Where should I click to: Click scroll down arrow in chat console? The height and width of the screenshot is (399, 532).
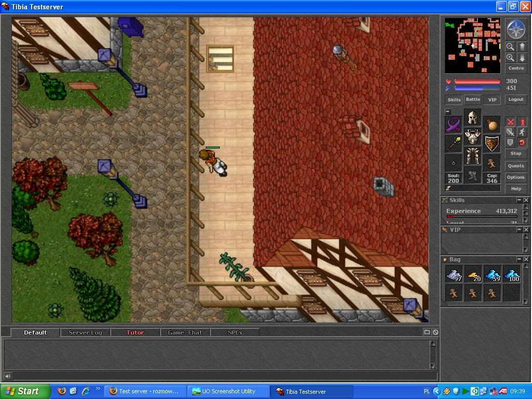[433, 366]
